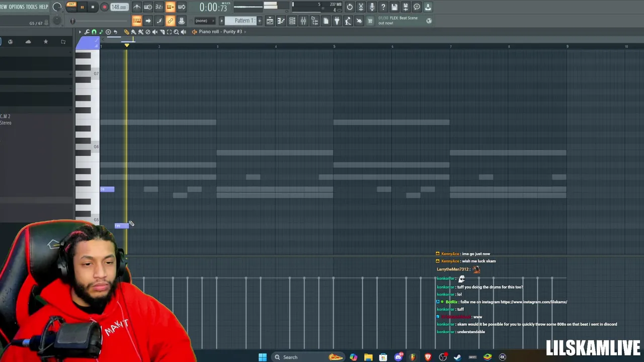Open the Playlist view icon

(x=270, y=21)
